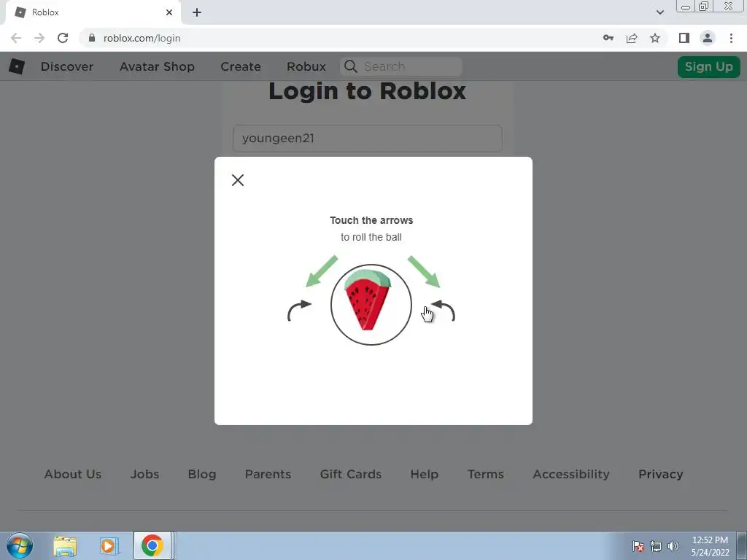Select the Roblox browser tab
The image size is (747, 560).
point(93,12)
